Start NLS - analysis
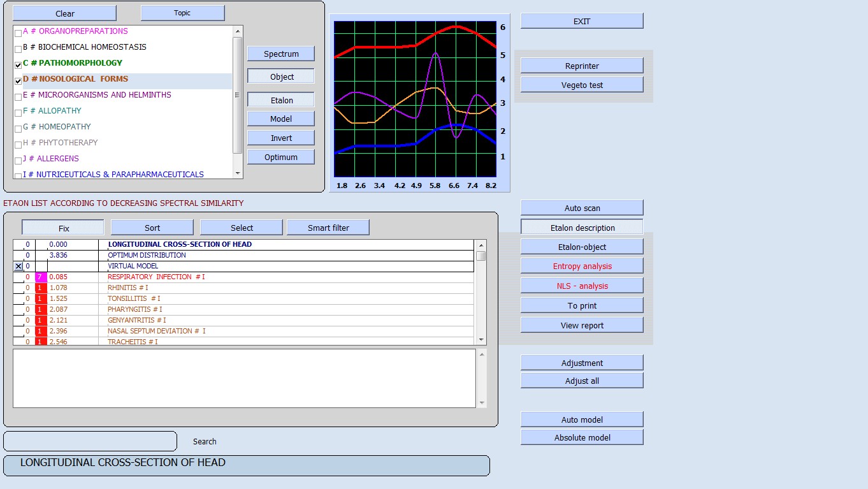The width and height of the screenshot is (868, 489). 582,286
